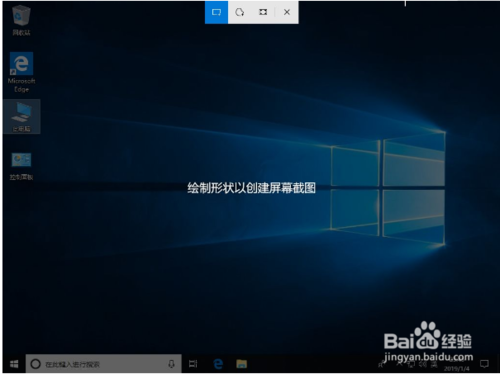Open the Recycle Bin desktop icon
The image size is (500, 374).
point(21,20)
